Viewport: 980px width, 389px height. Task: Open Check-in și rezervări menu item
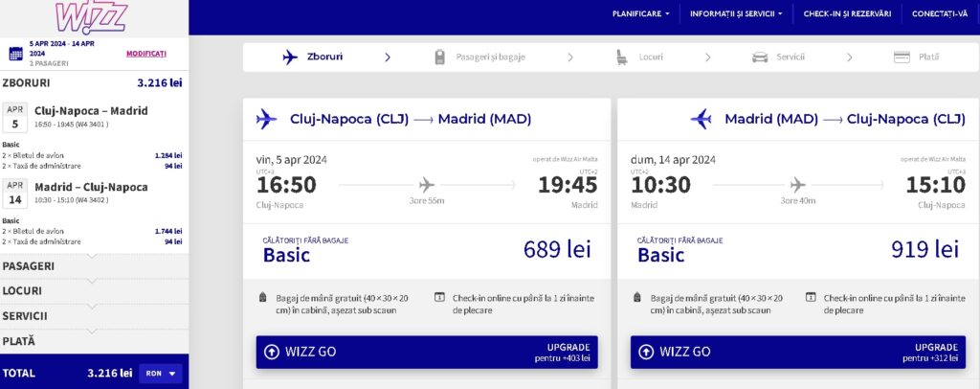[x=847, y=13]
